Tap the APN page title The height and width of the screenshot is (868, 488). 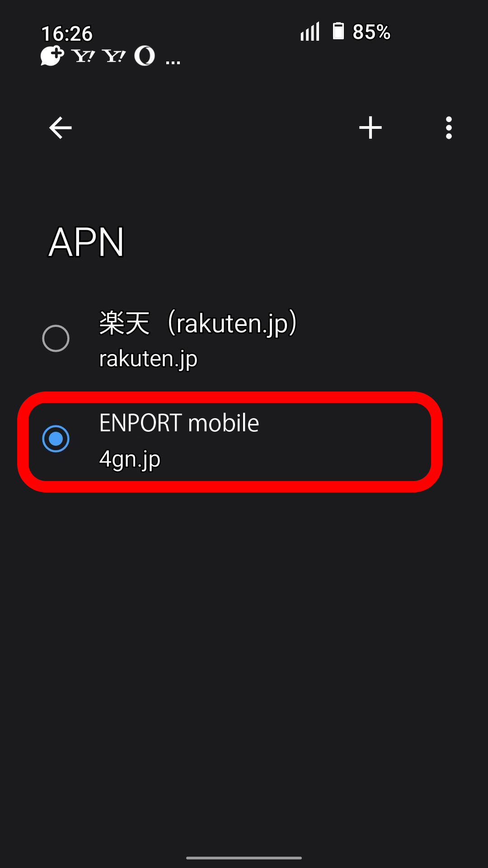coord(86,242)
